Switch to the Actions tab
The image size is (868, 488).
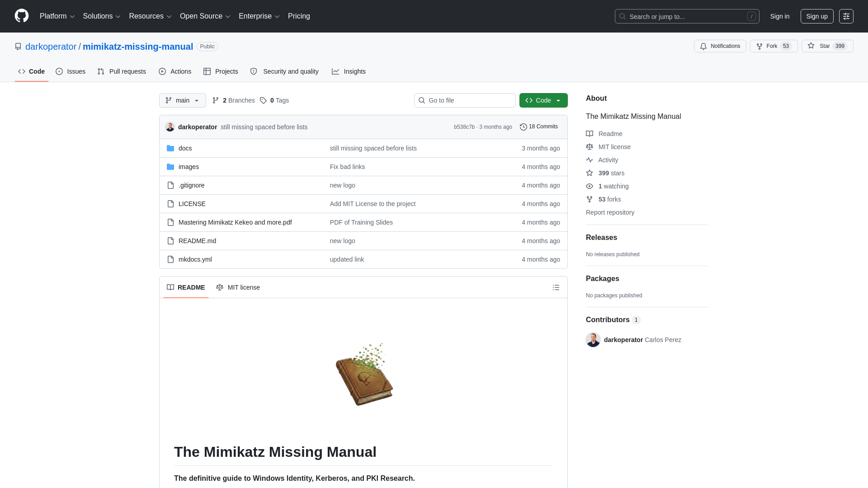175,71
